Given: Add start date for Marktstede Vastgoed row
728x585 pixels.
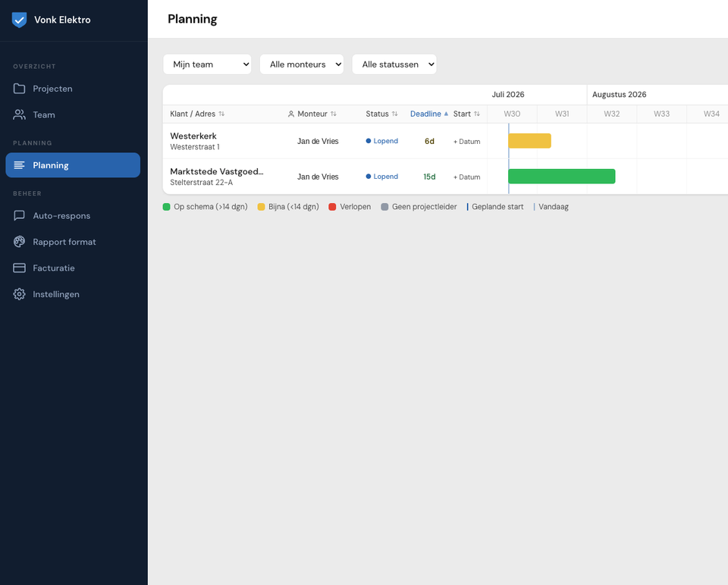Looking at the screenshot, I should click(466, 177).
